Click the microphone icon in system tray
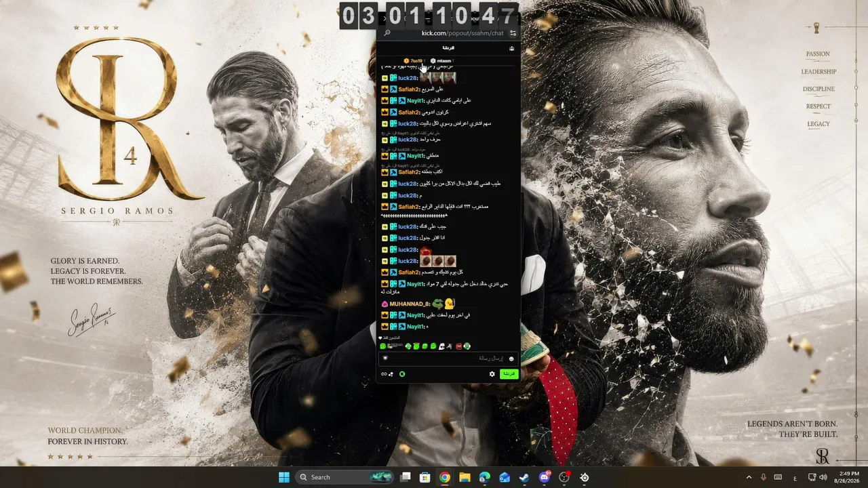This screenshot has height=488, width=868. 764,477
